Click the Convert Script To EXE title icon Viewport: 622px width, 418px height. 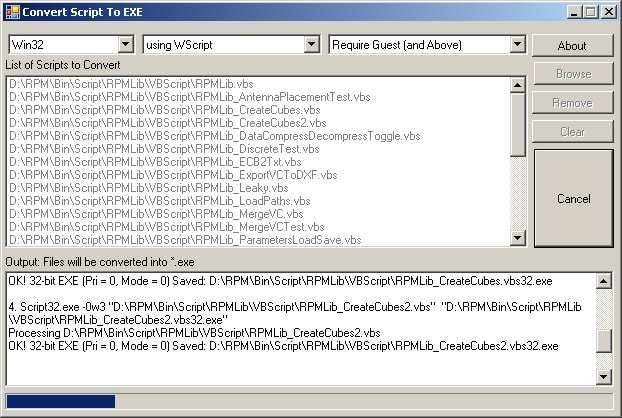(13, 12)
